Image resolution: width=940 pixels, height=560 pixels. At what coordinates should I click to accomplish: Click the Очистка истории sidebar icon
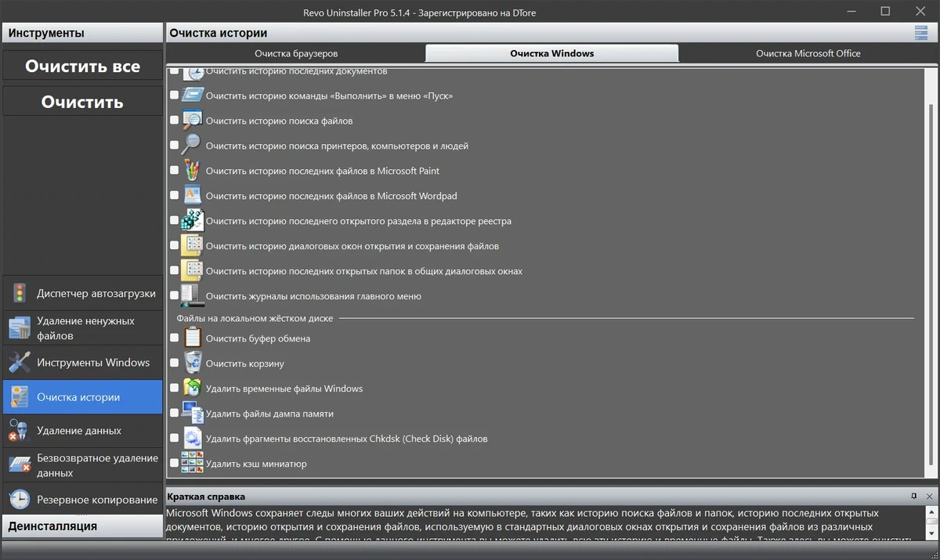point(20,397)
